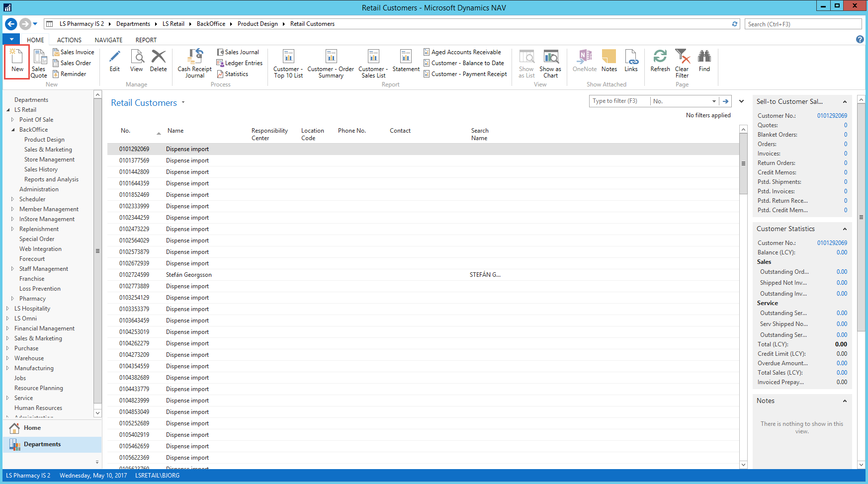
Task: Click the Home navigation button
Action: pos(32,428)
